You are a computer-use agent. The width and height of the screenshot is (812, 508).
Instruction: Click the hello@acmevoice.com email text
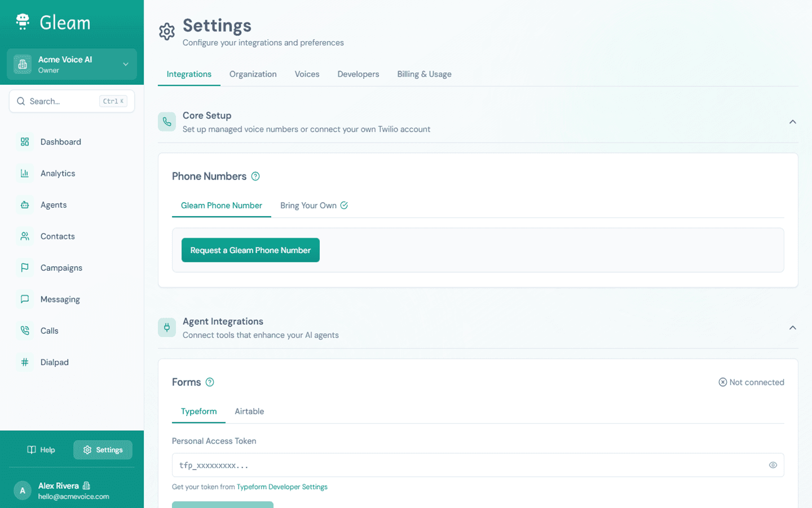(74, 497)
